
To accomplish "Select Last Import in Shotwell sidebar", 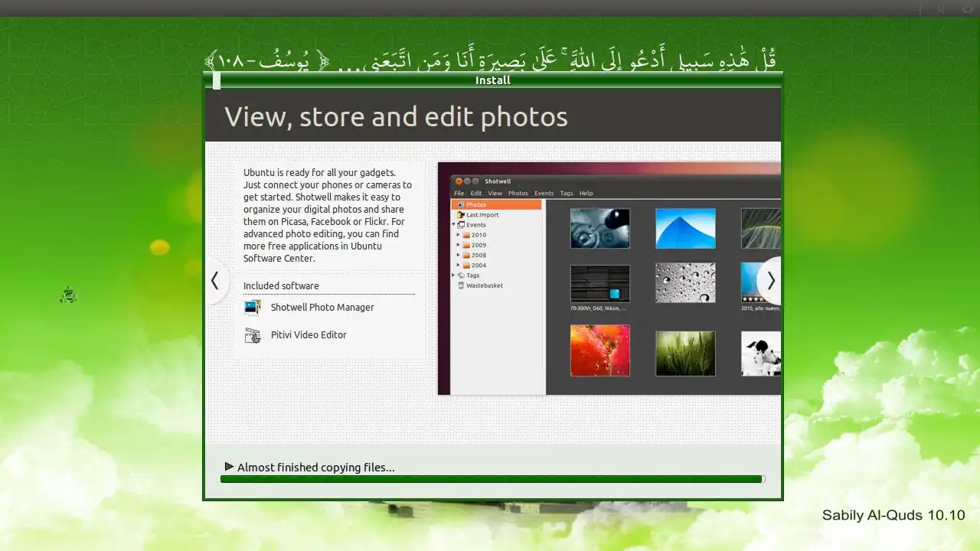I will [x=482, y=215].
